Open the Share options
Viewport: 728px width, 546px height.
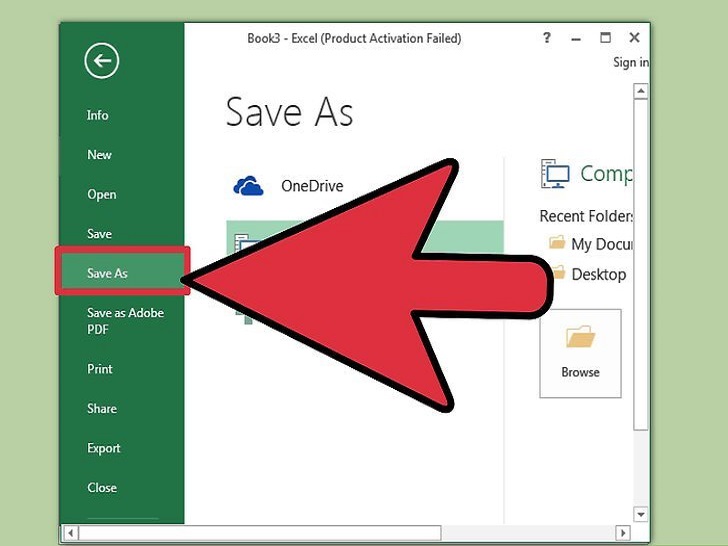102,408
